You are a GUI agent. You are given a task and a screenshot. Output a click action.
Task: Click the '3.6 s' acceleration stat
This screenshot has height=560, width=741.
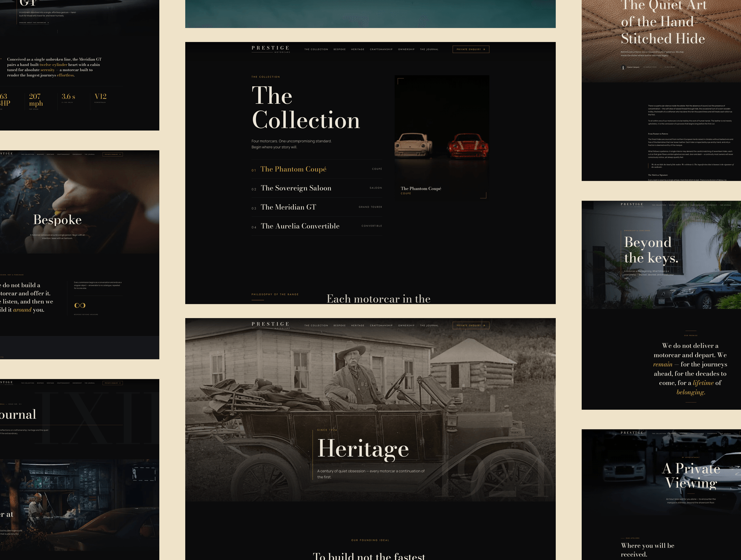[x=68, y=97]
